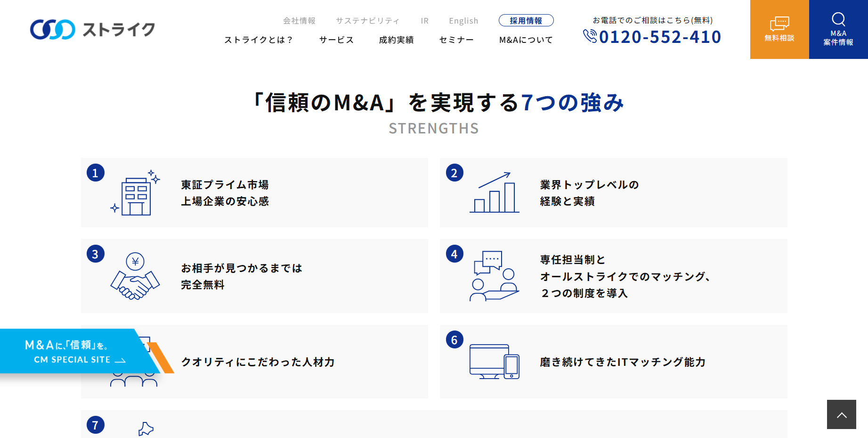
Task: Call the 0120-552-410 phone number link
Action: click(659, 37)
